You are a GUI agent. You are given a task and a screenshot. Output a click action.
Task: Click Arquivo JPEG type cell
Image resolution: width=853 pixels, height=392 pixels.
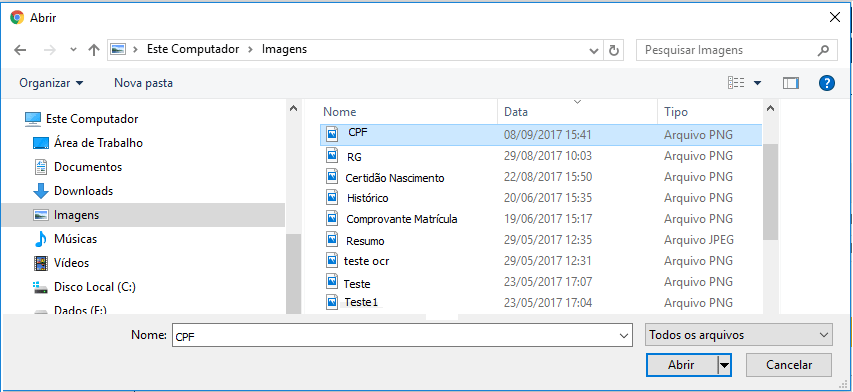click(x=699, y=240)
